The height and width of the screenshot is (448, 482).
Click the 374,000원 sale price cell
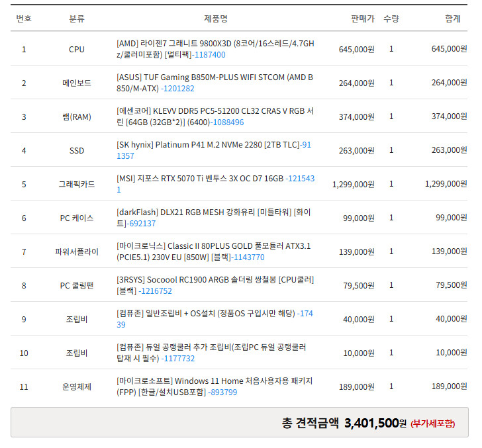pyautogui.click(x=357, y=116)
